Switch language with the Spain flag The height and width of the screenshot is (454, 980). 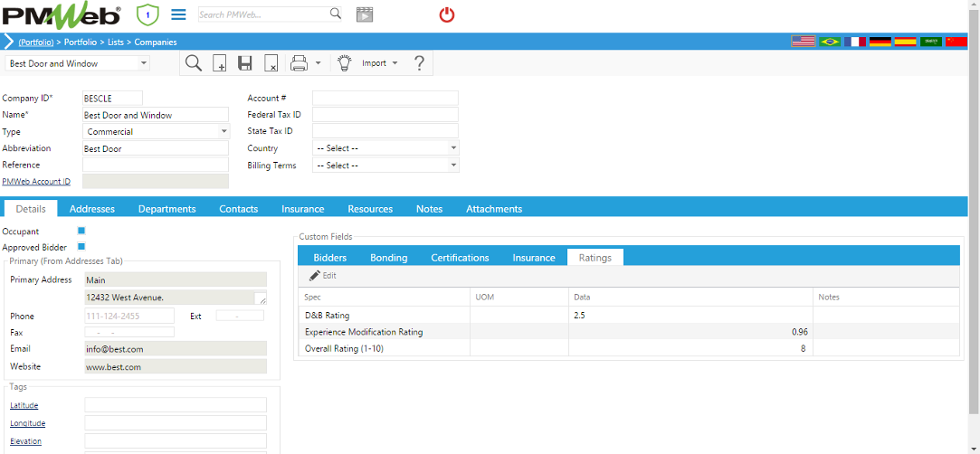[x=905, y=42]
